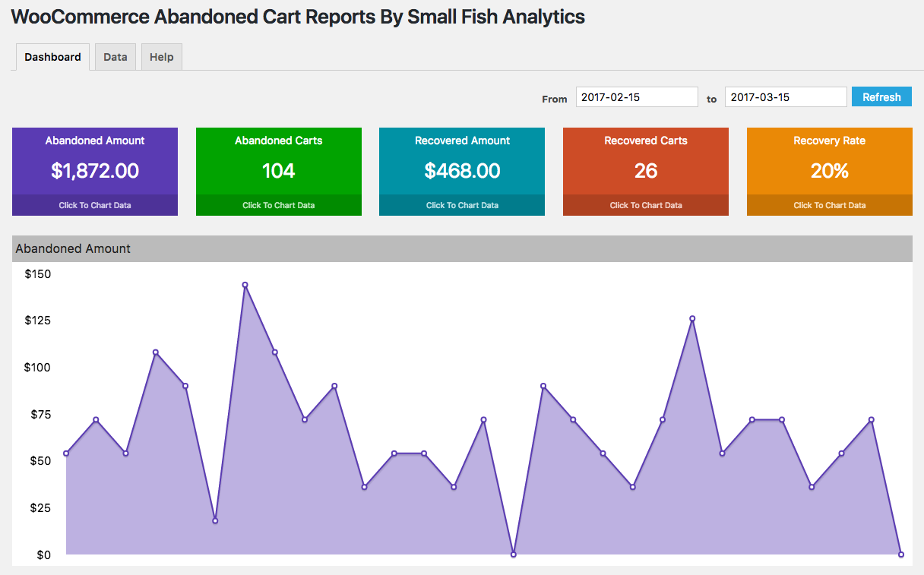
Task: Focus the end date field showing 2017-03-15
Action: (785, 97)
